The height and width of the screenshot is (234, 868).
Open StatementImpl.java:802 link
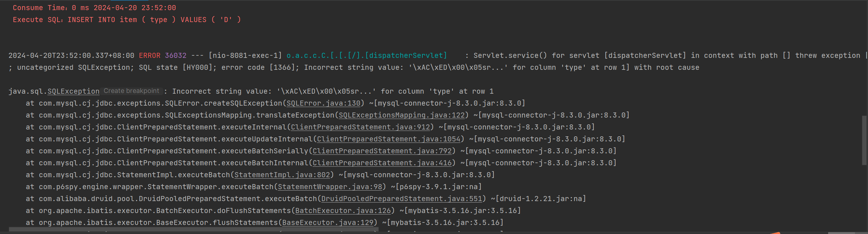tap(282, 175)
